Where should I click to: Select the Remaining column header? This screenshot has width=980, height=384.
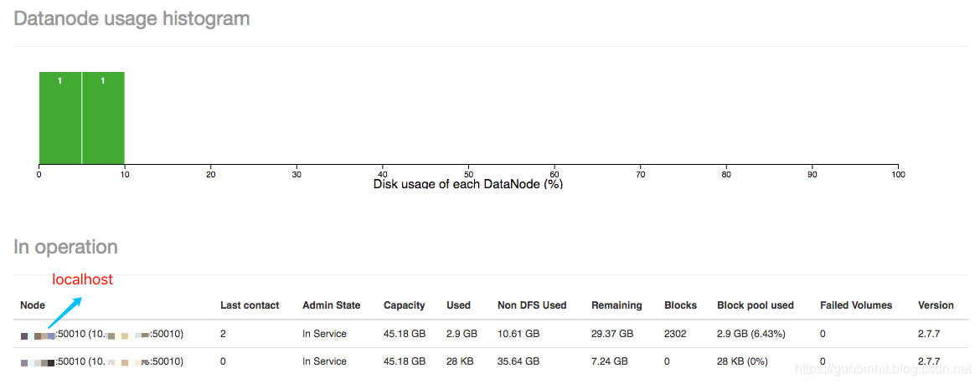point(616,305)
